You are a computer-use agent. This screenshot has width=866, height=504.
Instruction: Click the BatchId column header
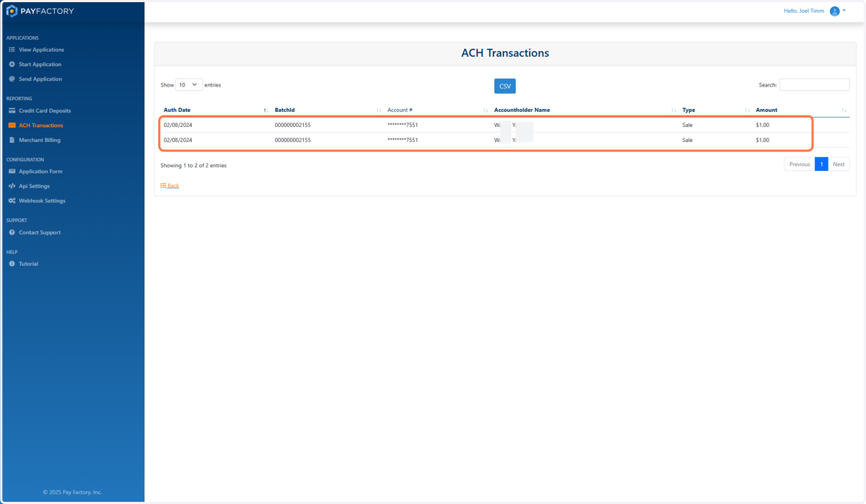(x=284, y=110)
